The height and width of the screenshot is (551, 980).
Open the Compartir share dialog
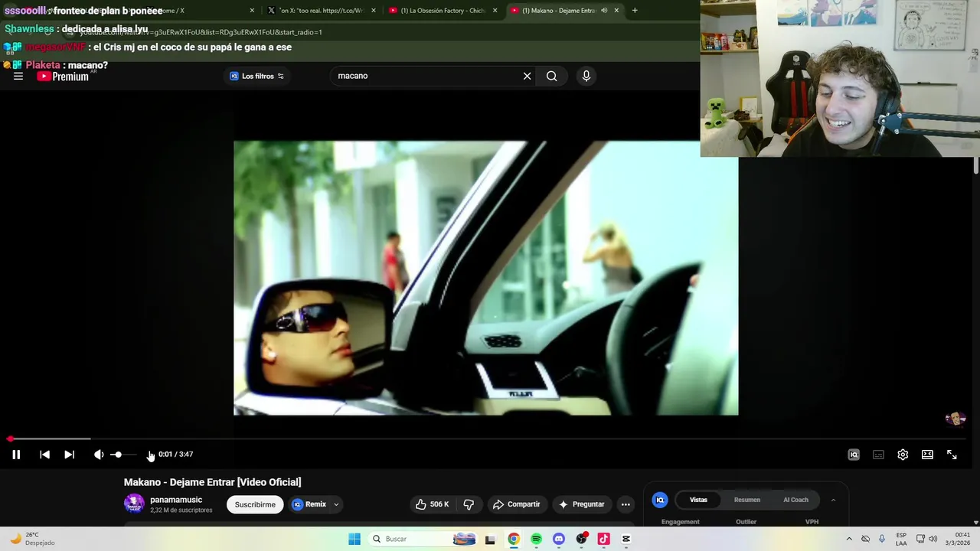point(517,504)
